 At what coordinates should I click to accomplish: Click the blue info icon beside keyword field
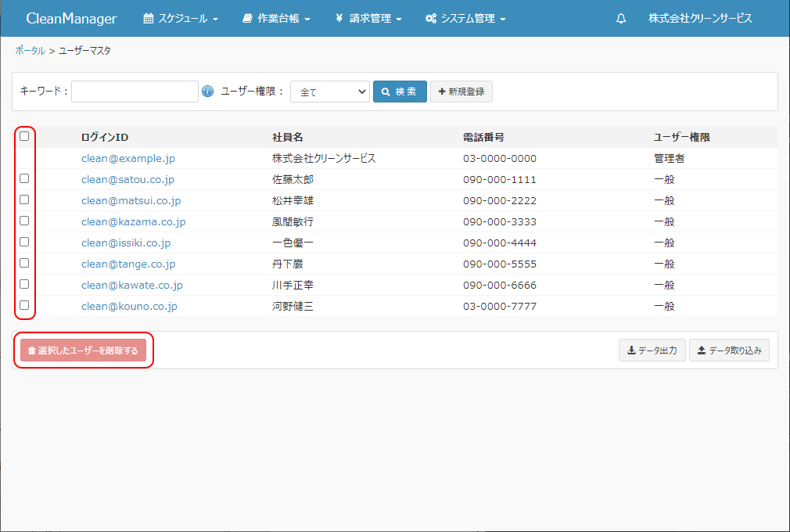207,92
